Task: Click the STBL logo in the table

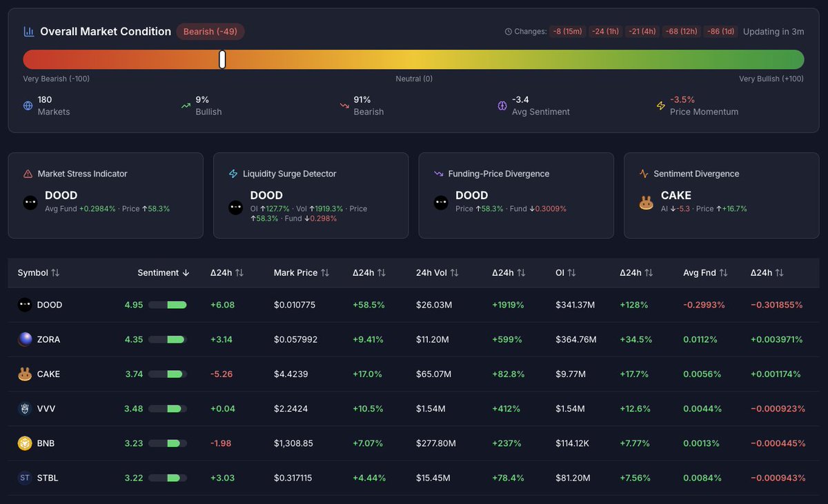Action: 25,478
